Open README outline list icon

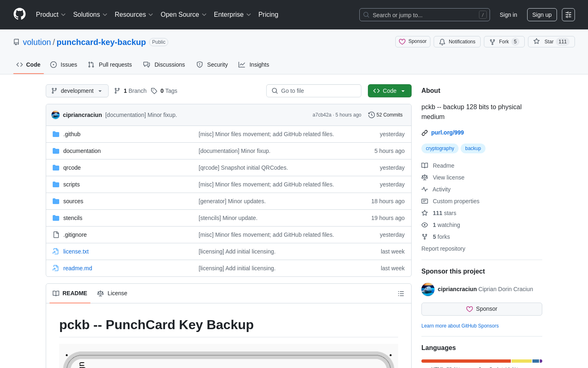pyautogui.click(x=401, y=294)
